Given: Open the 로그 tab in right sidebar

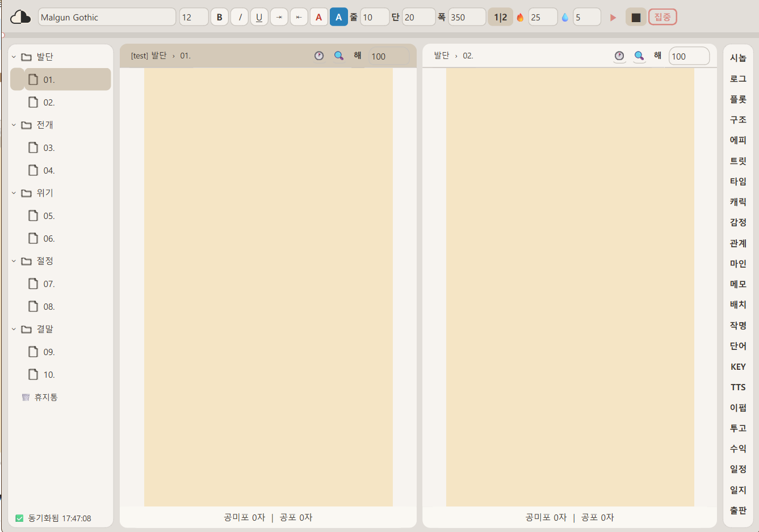Looking at the screenshot, I should pyautogui.click(x=738, y=79).
